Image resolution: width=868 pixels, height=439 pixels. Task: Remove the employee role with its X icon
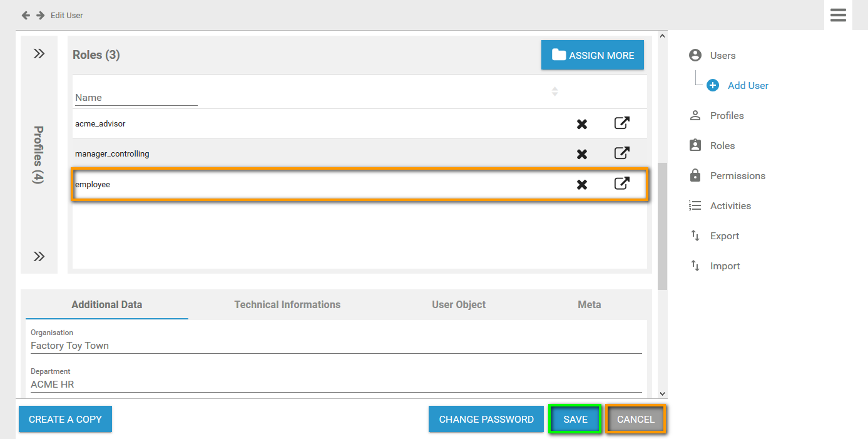click(582, 185)
